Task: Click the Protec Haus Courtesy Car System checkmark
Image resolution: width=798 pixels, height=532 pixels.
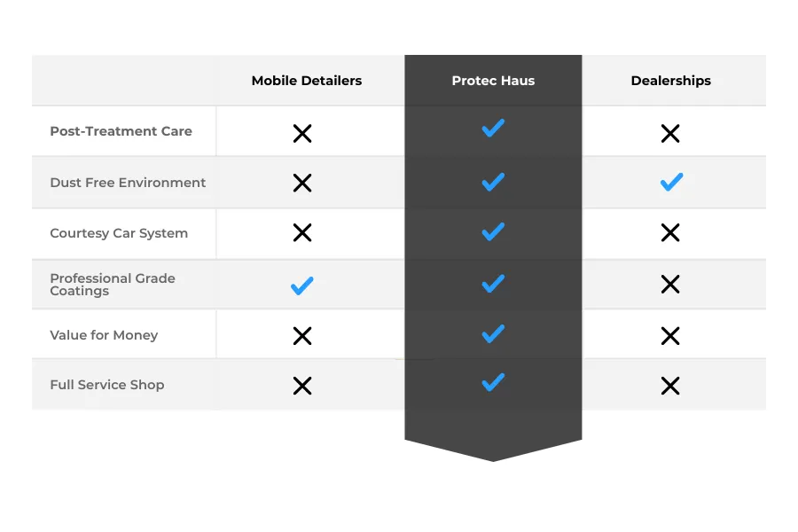Action: (x=493, y=231)
